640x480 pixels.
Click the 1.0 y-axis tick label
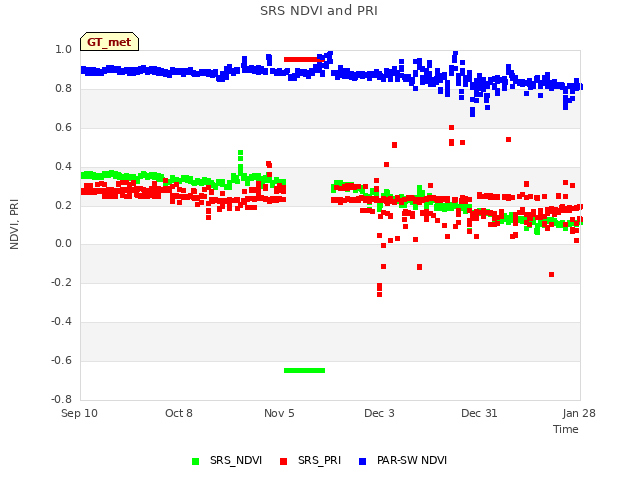click(x=63, y=49)
